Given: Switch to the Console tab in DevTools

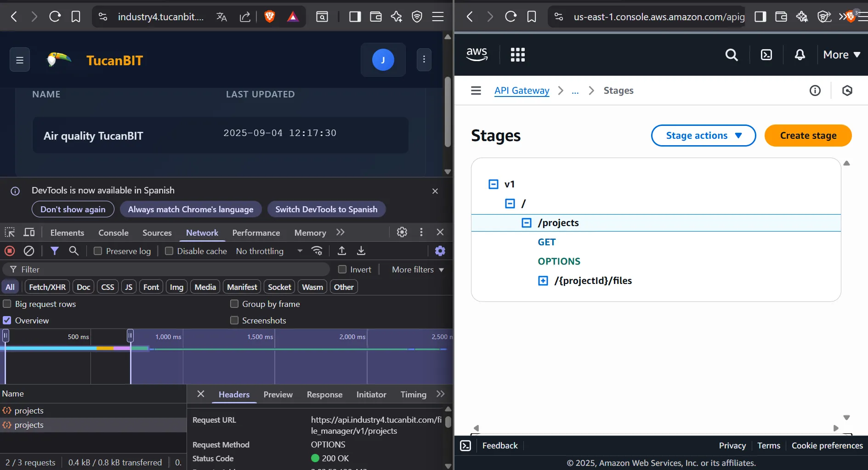Looking at the screenshot, I should click(x=113, y=232).
